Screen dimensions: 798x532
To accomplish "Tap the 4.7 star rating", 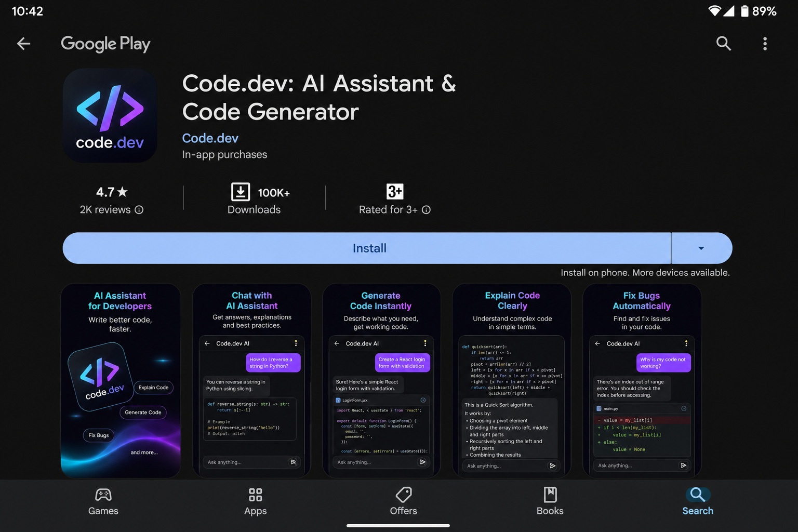I will pyautogui.click(x=112, y=192).
